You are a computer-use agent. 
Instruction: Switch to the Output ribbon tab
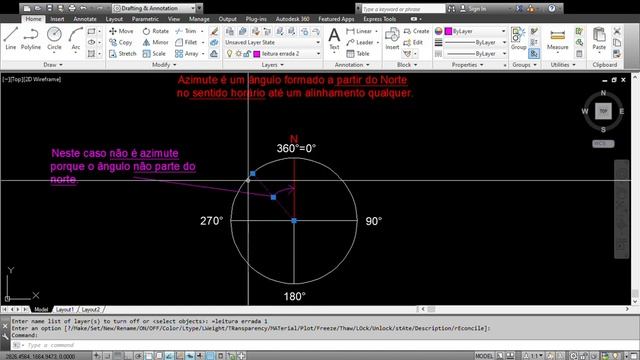227,19
